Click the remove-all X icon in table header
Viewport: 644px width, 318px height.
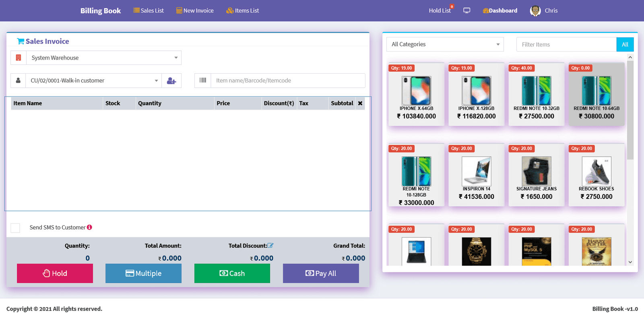point(360,103)
